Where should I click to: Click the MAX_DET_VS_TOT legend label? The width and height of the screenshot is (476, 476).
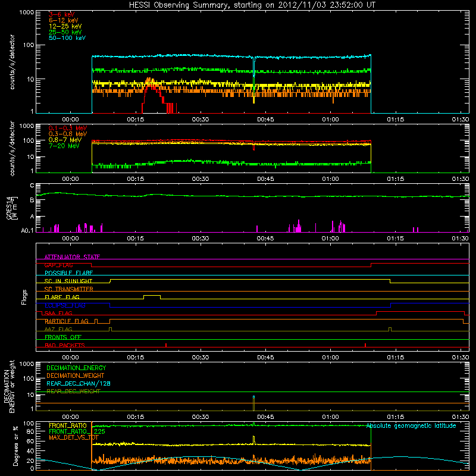pyautogui.click(x=74, y=437)
